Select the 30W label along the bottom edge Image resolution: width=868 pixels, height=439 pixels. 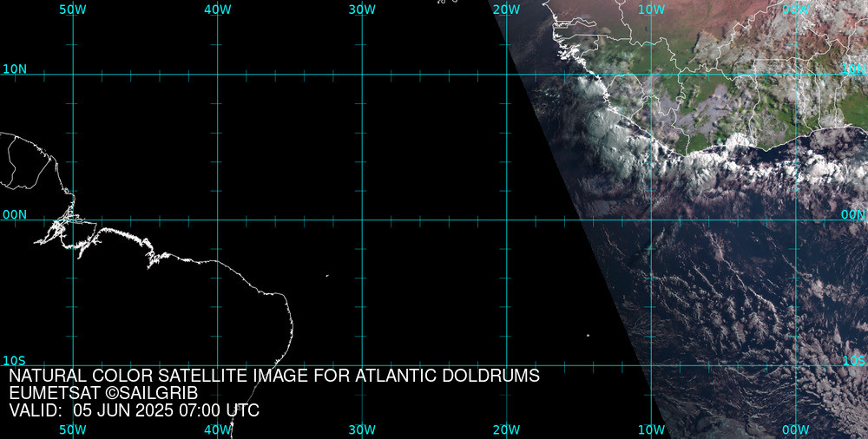coord(362,429)
